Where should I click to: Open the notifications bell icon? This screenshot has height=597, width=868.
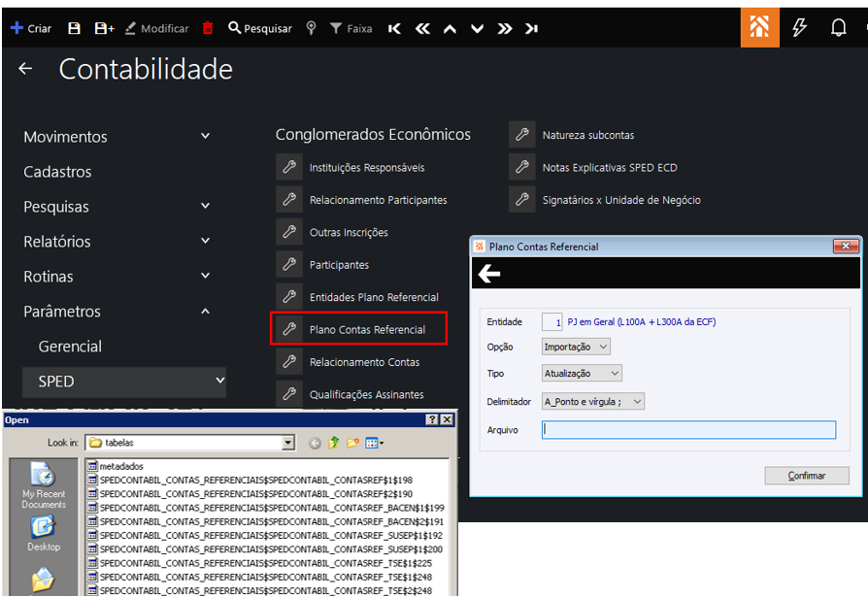(839, 27)
